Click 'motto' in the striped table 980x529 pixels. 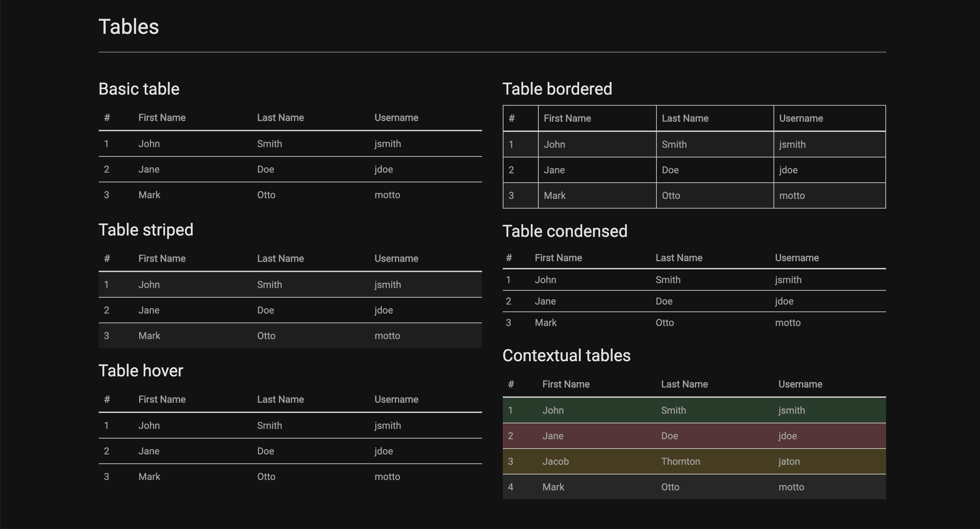tap(387, 336)
